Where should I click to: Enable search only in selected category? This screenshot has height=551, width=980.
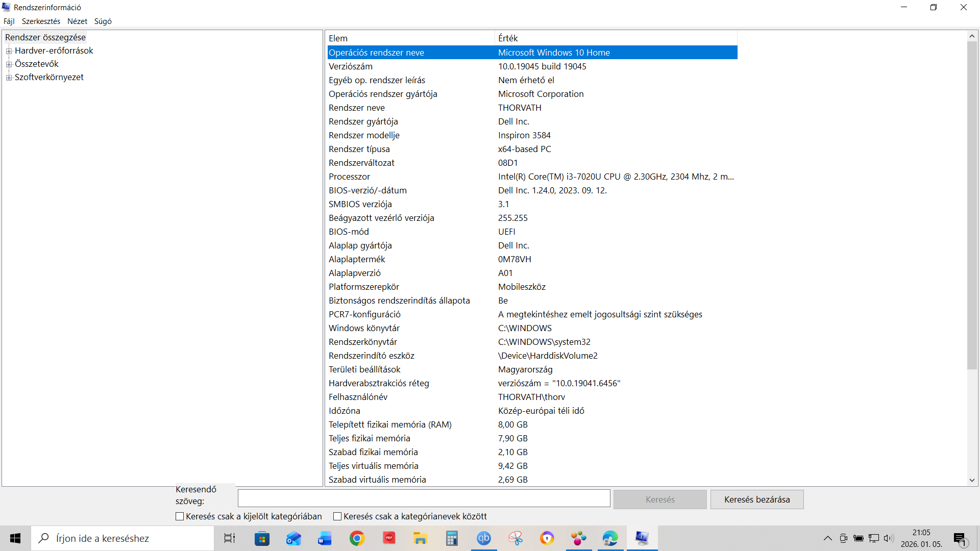[x=180, y=516]
